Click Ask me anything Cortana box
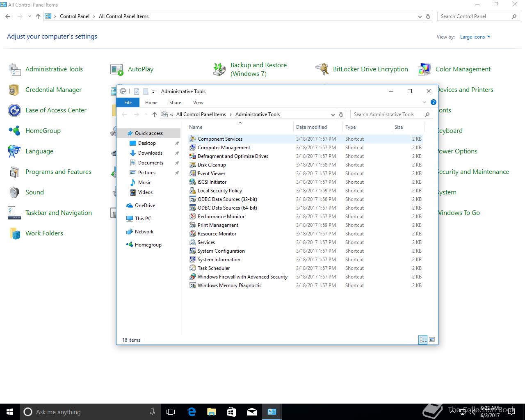525x420 pixels. coord(89,412)
